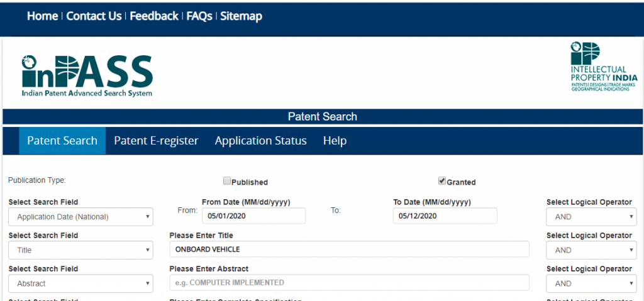Image resolution: width=644 pixels, height=301 pixels.
Task: Open the Title search field dropdown
Action: point(80,250)
